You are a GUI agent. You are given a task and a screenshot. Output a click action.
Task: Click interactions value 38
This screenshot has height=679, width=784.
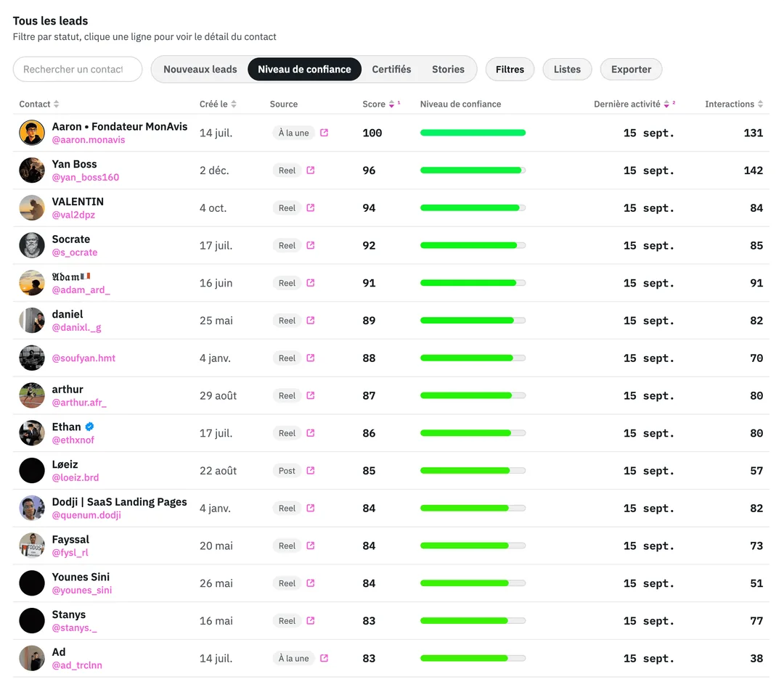756,658
